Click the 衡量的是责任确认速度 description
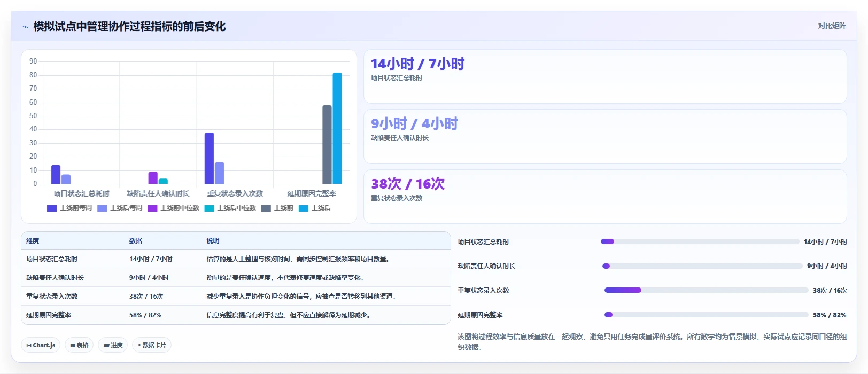Viewport: 868px width, 374px height. pyautogui.click(x=286, y=278)
